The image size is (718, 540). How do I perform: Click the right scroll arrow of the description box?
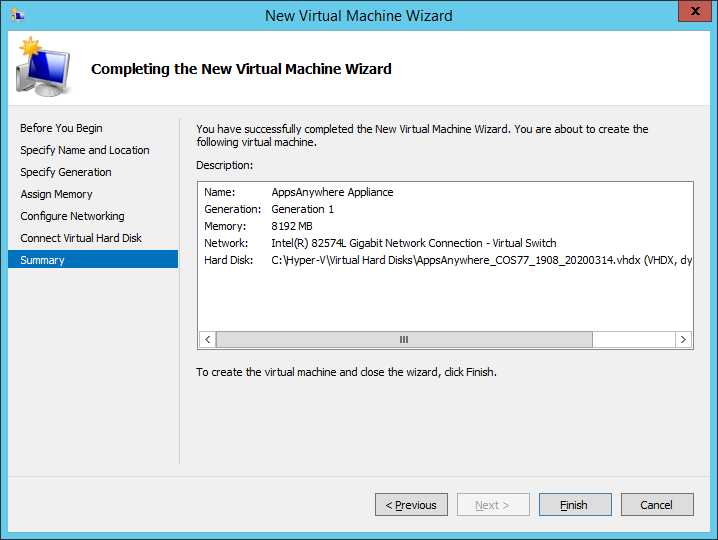tap(684, 340)
